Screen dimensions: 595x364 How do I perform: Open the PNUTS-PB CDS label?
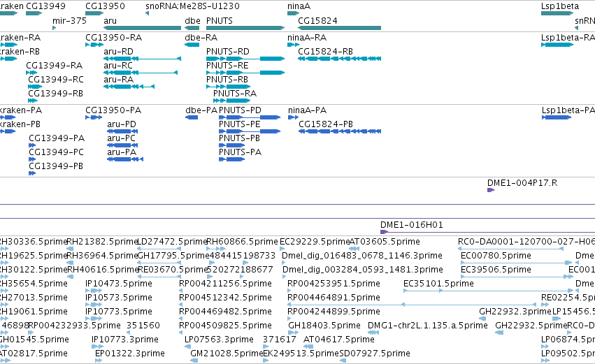239,138
